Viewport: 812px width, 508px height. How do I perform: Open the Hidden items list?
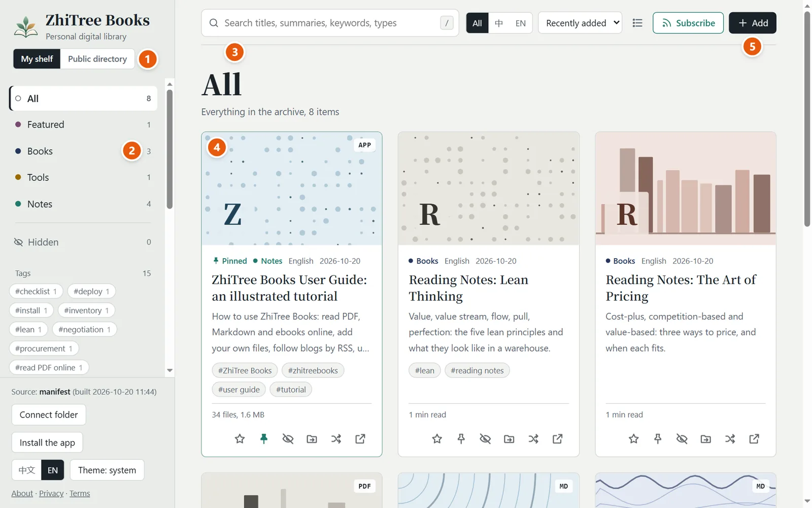[x=83, y=242]
